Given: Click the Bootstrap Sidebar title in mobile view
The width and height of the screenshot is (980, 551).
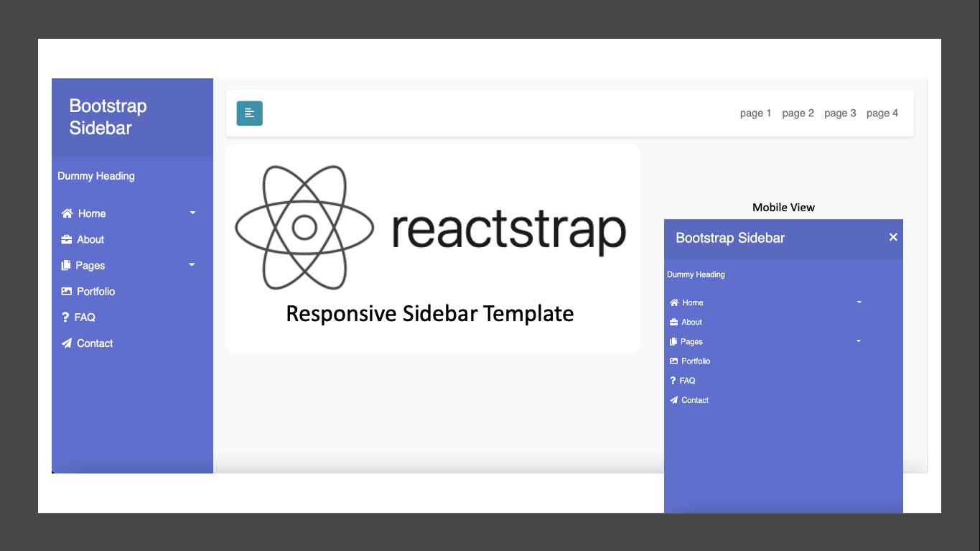Looking at the screenshot, I should pos(730,238).
